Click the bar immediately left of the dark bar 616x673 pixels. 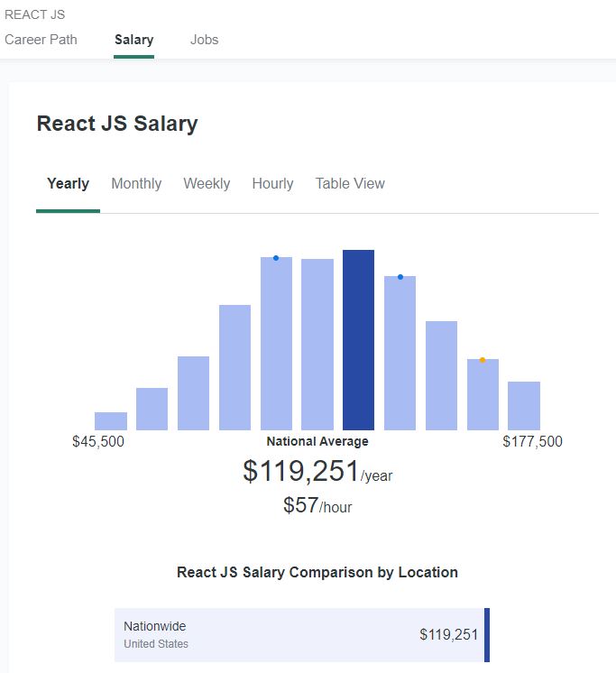click(317, 345)
